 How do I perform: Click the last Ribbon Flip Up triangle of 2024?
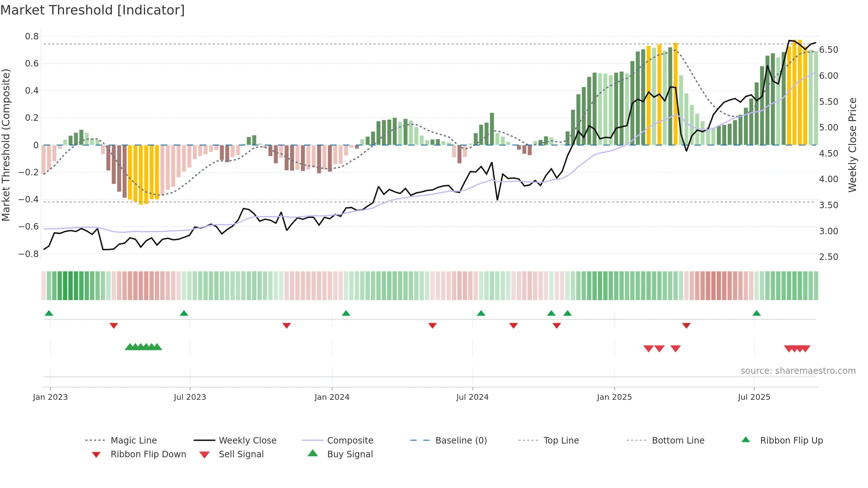[567, 313]
